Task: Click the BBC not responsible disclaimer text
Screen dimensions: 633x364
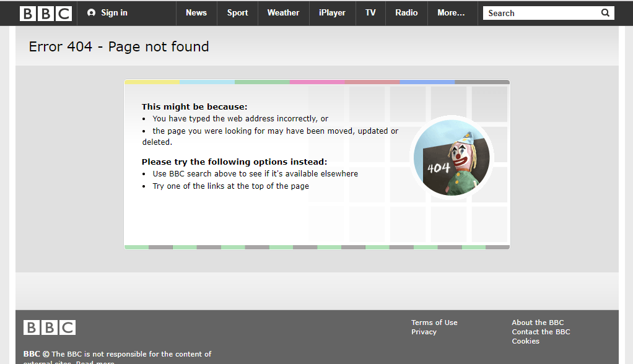Action: point(117,357)
